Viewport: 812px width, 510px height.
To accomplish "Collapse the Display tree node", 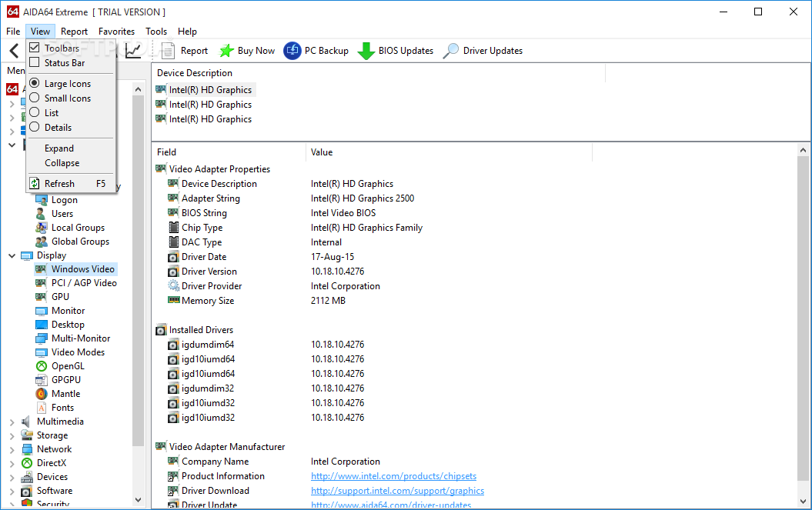I will [12, 255].
